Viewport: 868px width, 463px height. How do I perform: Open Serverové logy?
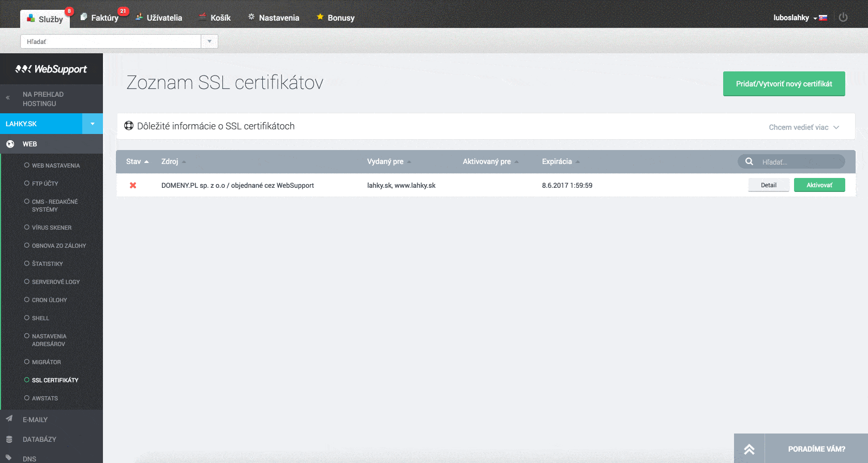(x=55, y=282)
